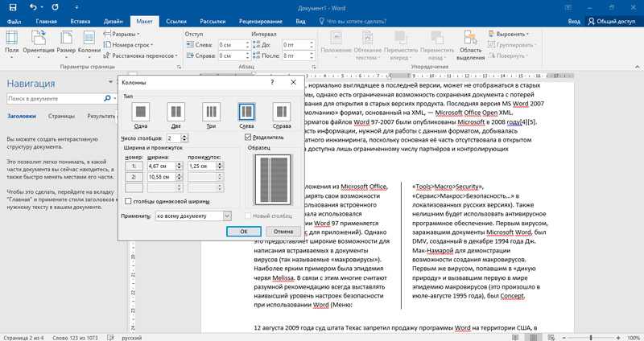644x341 pixels.
Task: Open the Navigation pane options arrow
Action: coord(110,82)
